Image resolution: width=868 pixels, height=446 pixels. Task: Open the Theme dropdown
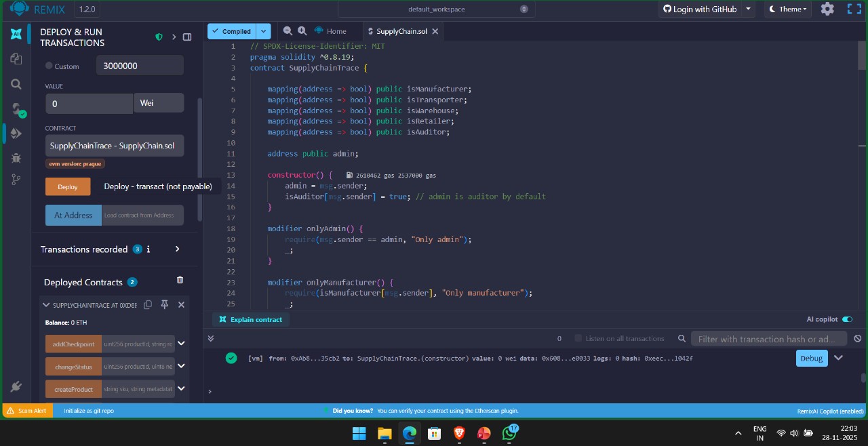(x=789, y=9)
